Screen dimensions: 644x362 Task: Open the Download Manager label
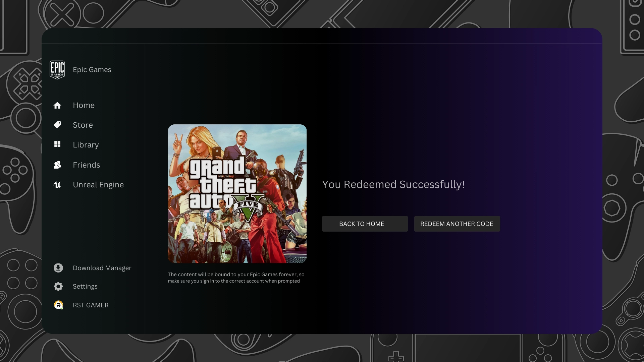pos(102,268)
